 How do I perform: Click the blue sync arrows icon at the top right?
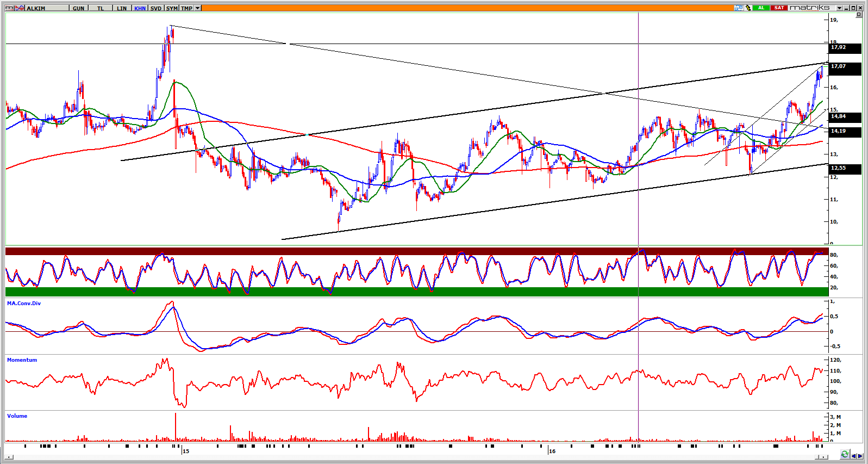pyautogui.click(x=739, y=8)
